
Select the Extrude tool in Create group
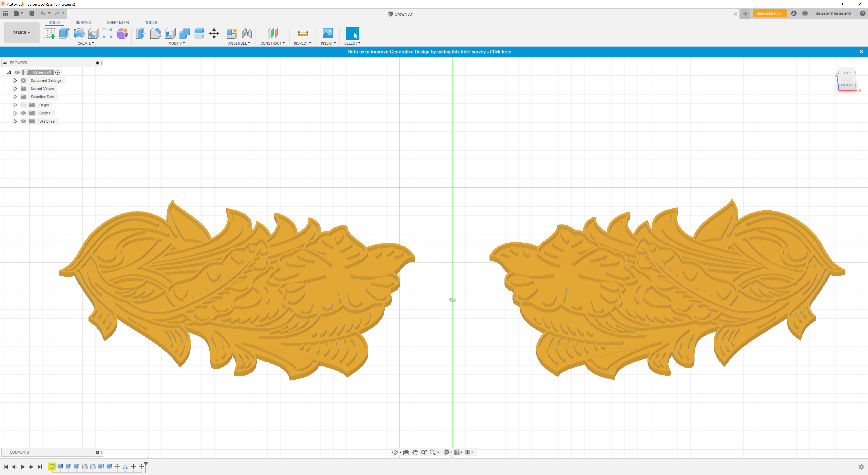coord(64,33)
